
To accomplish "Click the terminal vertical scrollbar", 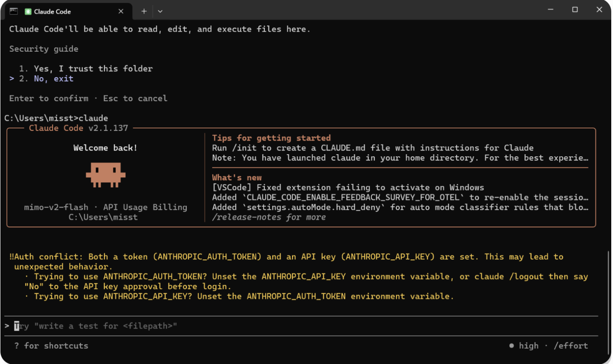I will pos(608,301).
